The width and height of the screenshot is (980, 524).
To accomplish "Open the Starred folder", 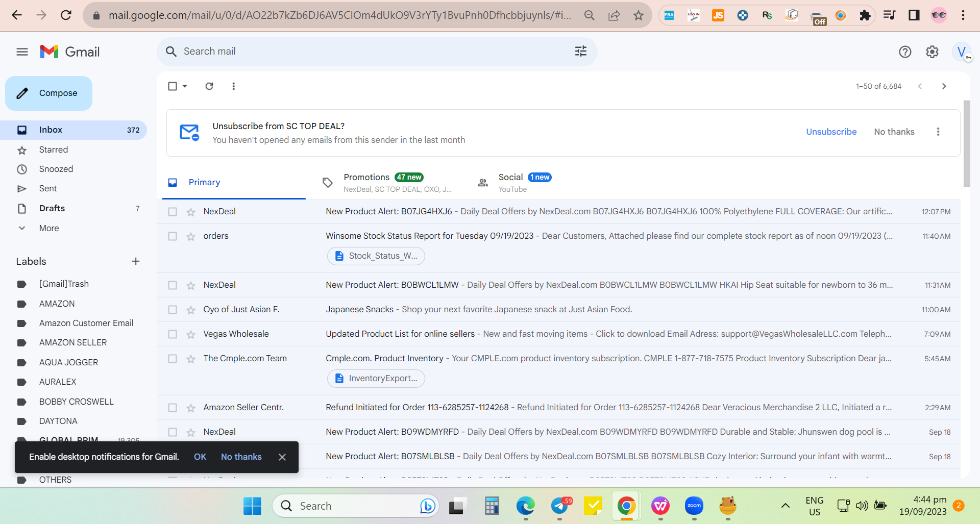I will (73, 149).
